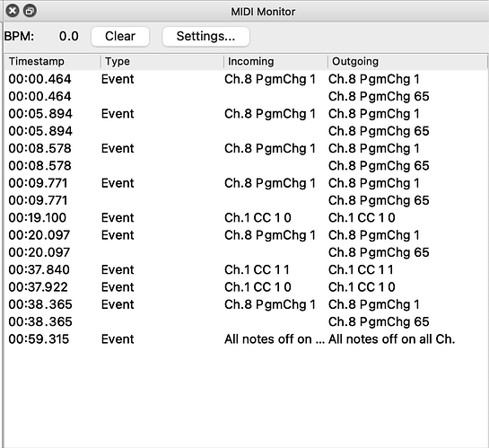Image resolution: width=489 pixels, height=448 pixels.
Task: Click outgoing Ch.1 CC 1 0 at 00:37.922
Action: pyautogui.click(x=362, y=287)
